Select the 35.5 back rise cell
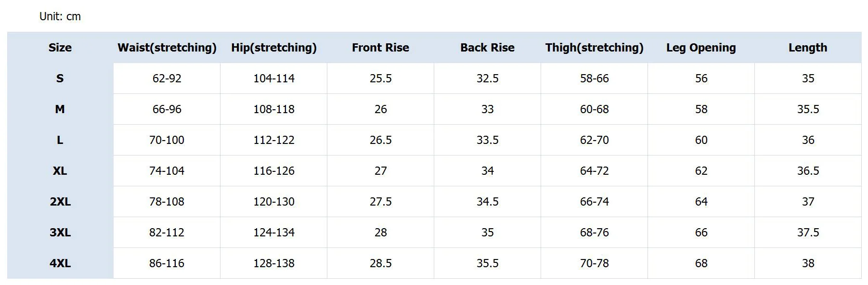Viewport: 868px width, 285px height. (x=487, y=263)
